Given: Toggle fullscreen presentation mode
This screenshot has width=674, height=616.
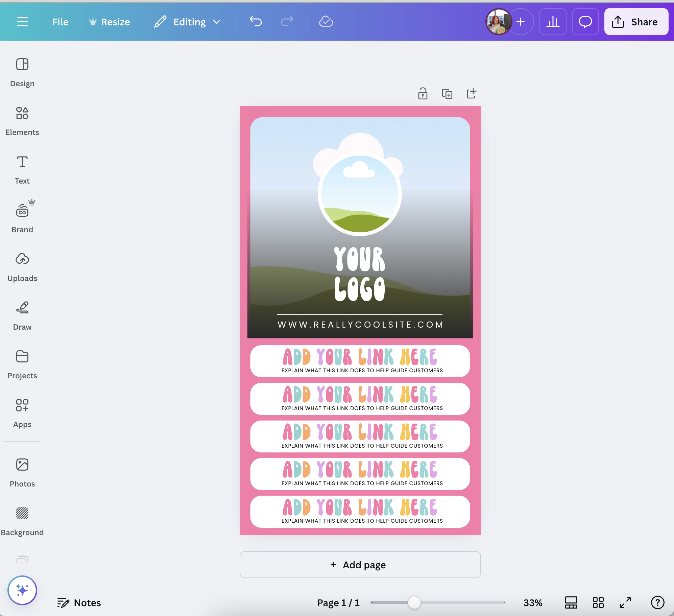Looking at the screenshot, I should pyautogui.click(x=625, y=602).
